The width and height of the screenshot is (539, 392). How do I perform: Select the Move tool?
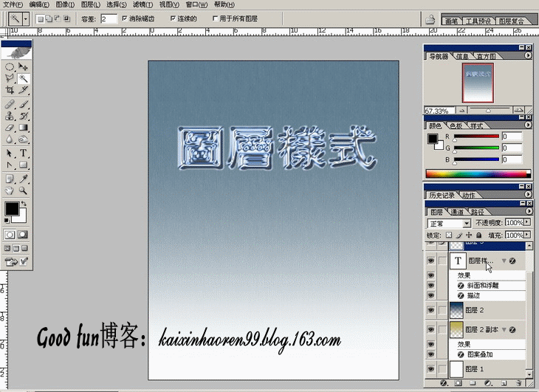pos(23,66)
